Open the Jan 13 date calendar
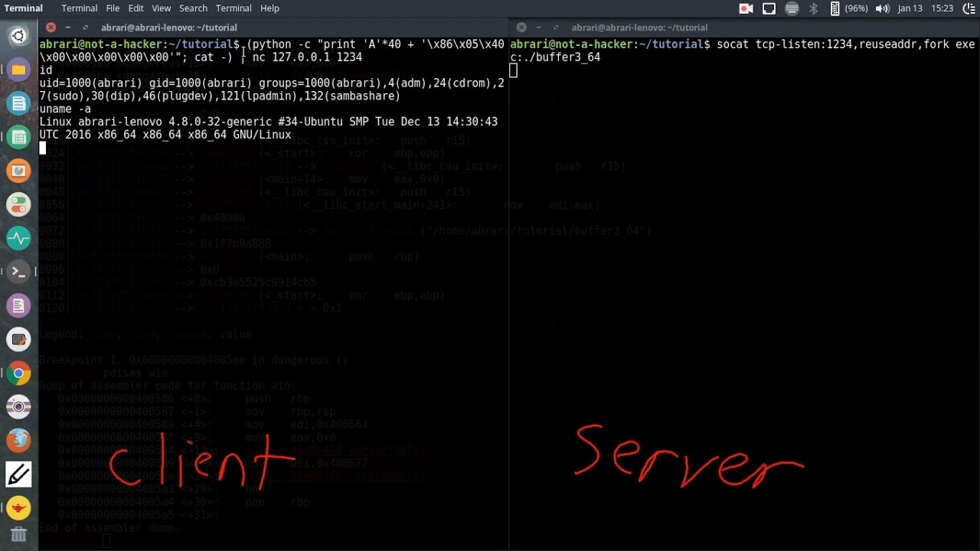Image resolution: width=980 pixels, height=551 pixels. 910,8
